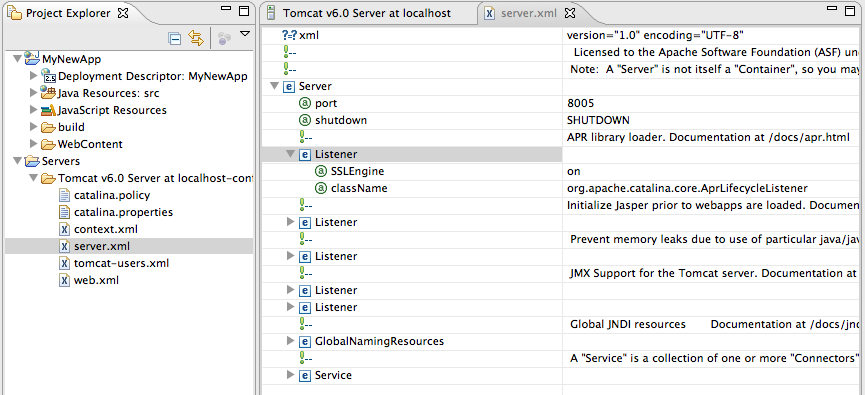The width and height of the screenshot is (865, 395).
Task: Click the SSLEngine attribute icon
Action: click(x=321, y=172)
